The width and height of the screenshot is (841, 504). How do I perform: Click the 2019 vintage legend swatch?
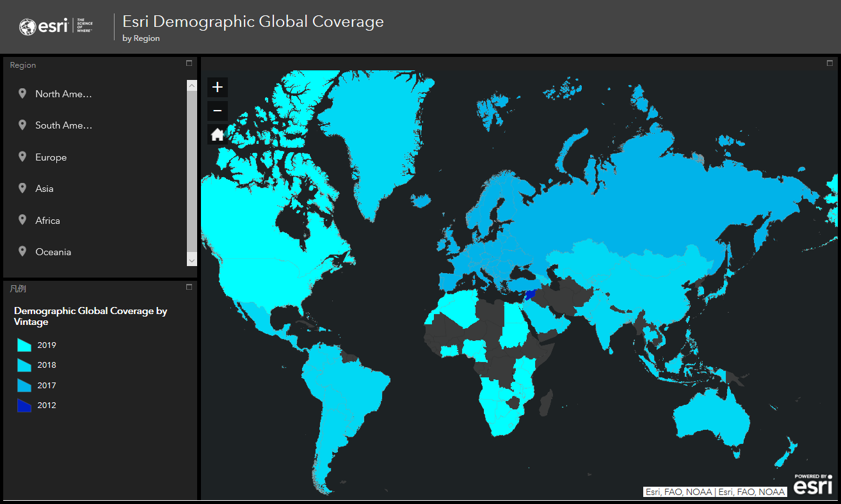click(x=24, y=345)
